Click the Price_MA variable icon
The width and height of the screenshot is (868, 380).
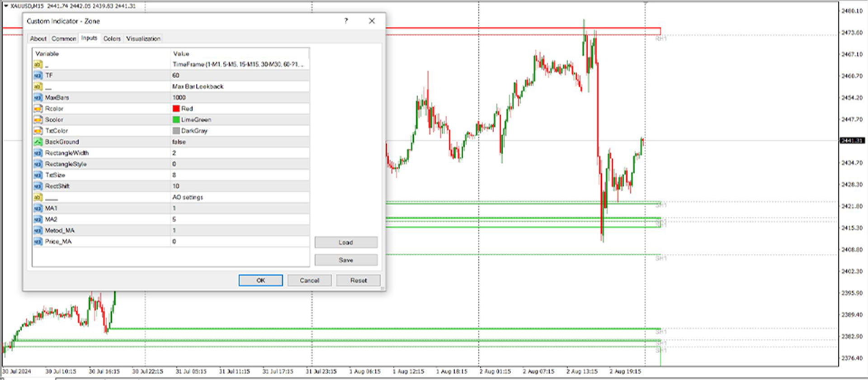[38, 242]
